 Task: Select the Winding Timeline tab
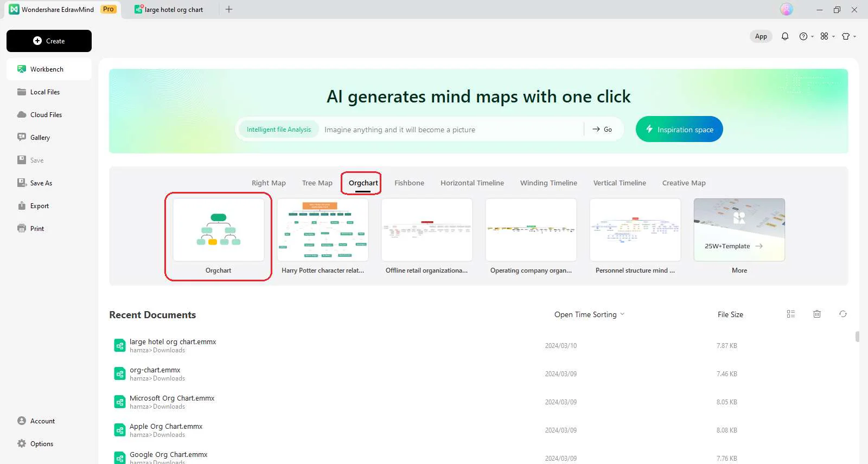(548, 183)
